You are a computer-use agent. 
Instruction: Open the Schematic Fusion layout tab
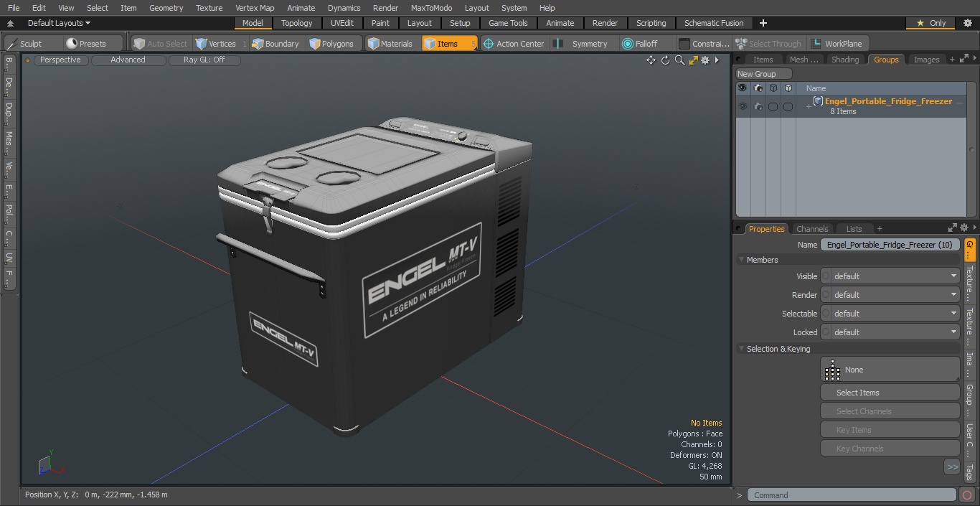coord(714,23)
